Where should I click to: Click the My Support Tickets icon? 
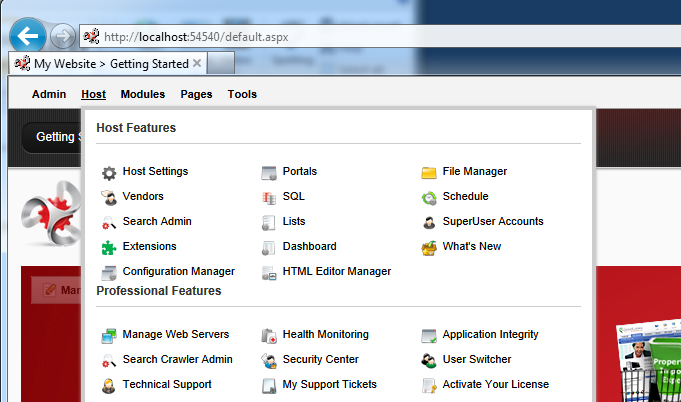269,386
